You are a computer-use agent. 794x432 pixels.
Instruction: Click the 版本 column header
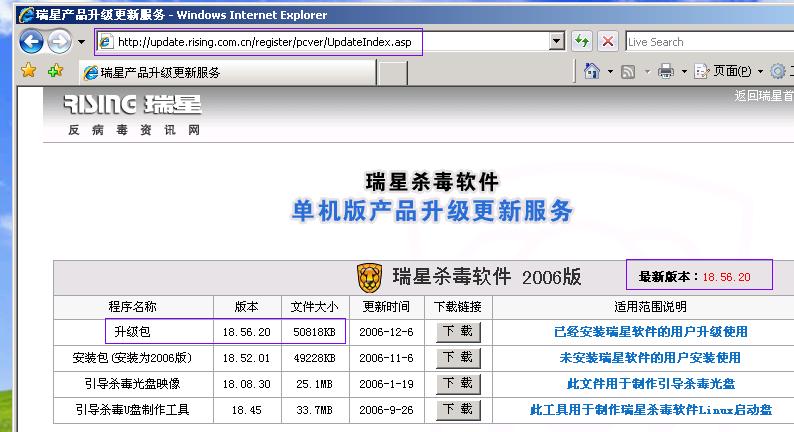(247, 306)
